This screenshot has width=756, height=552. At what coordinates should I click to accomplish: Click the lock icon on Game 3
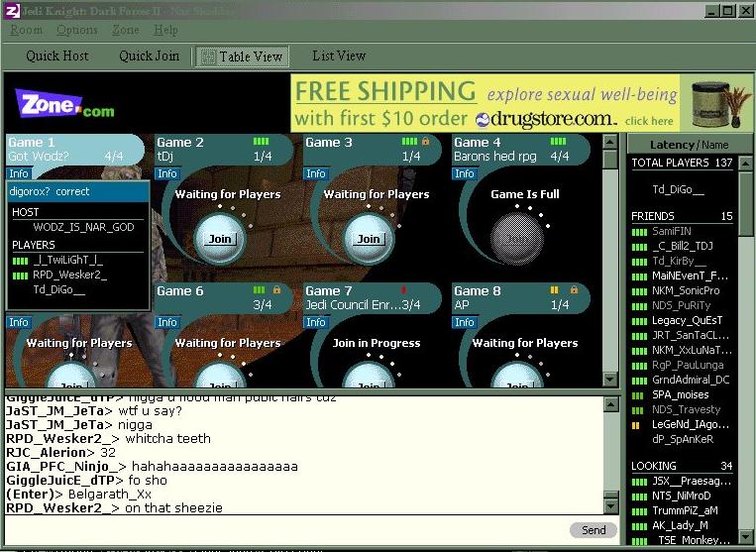(425, 142)
